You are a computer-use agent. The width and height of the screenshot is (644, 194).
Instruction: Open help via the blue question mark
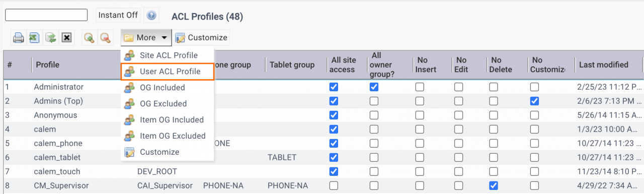[151, 15]
